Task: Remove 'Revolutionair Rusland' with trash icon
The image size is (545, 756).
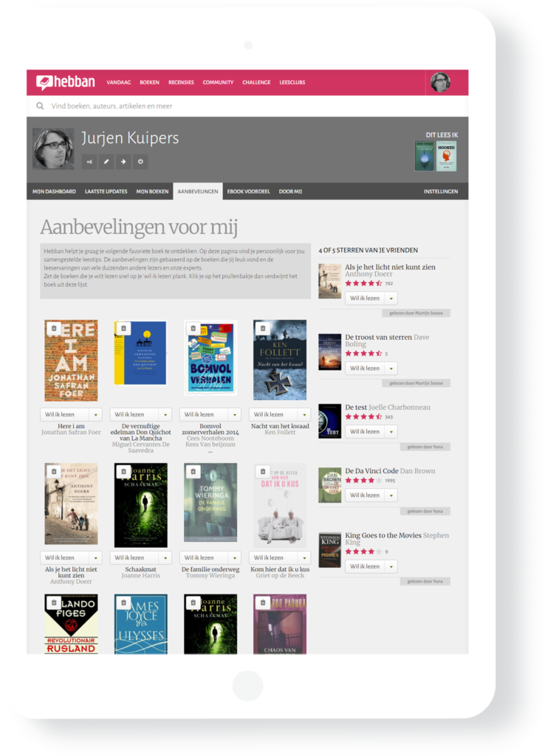Action: click(54, 602)
